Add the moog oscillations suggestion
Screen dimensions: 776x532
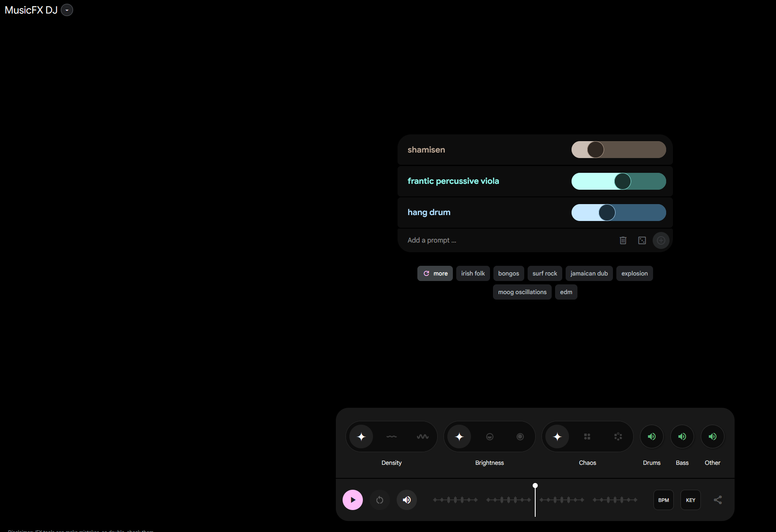tap(522, 292)
